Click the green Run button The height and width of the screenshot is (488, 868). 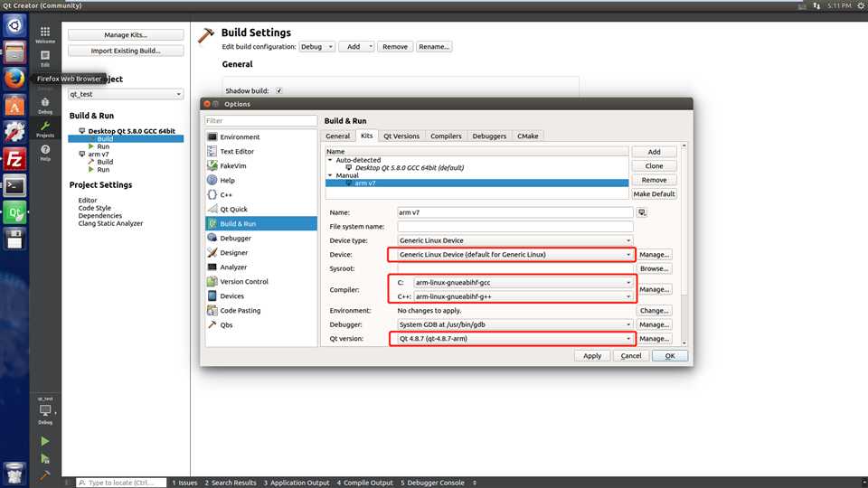point(45,441)
